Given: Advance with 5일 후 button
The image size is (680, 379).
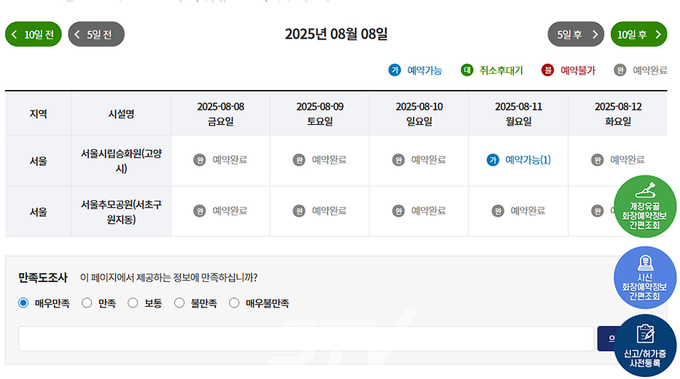Looking at the screenshot, I should point(576,34).
